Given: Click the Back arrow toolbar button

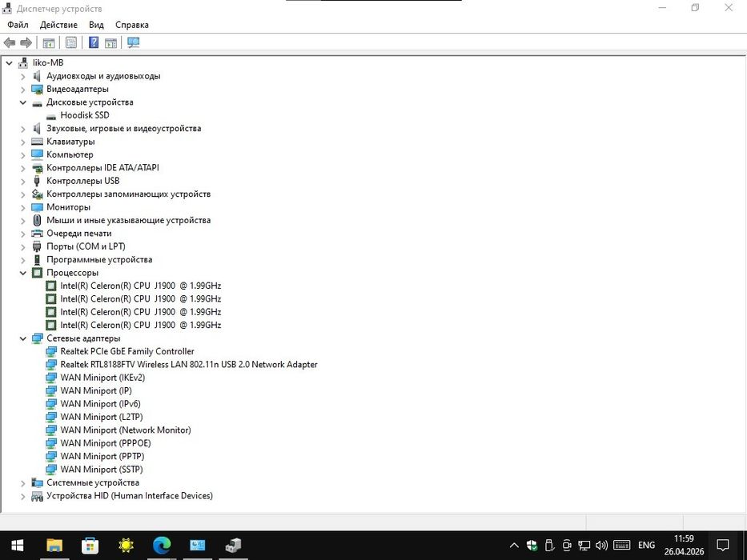Looking at the screenshot, I should [x=10, y=43].
